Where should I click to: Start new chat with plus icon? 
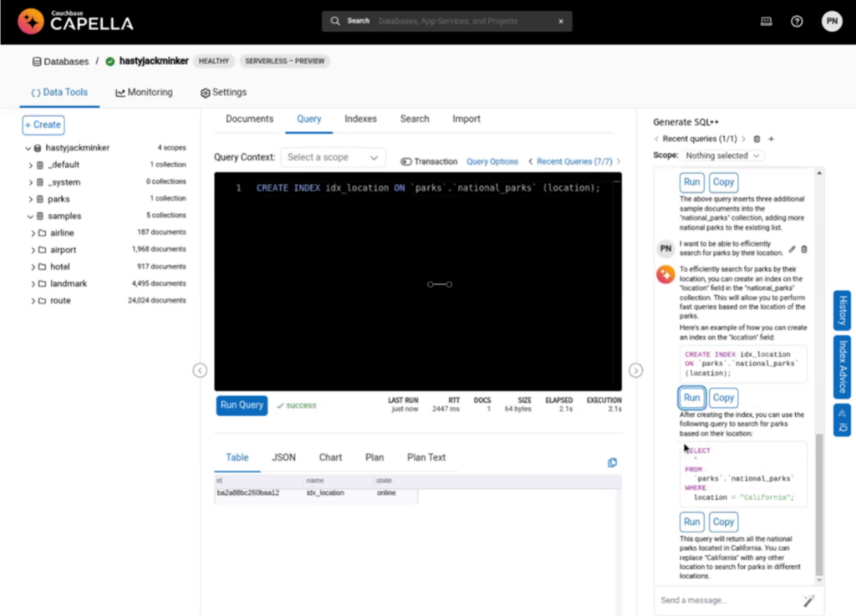(x=771, y=139)
